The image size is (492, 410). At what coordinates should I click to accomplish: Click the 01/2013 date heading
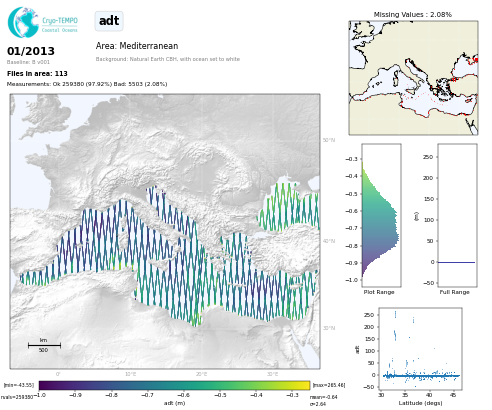click(x=31, y=51)
